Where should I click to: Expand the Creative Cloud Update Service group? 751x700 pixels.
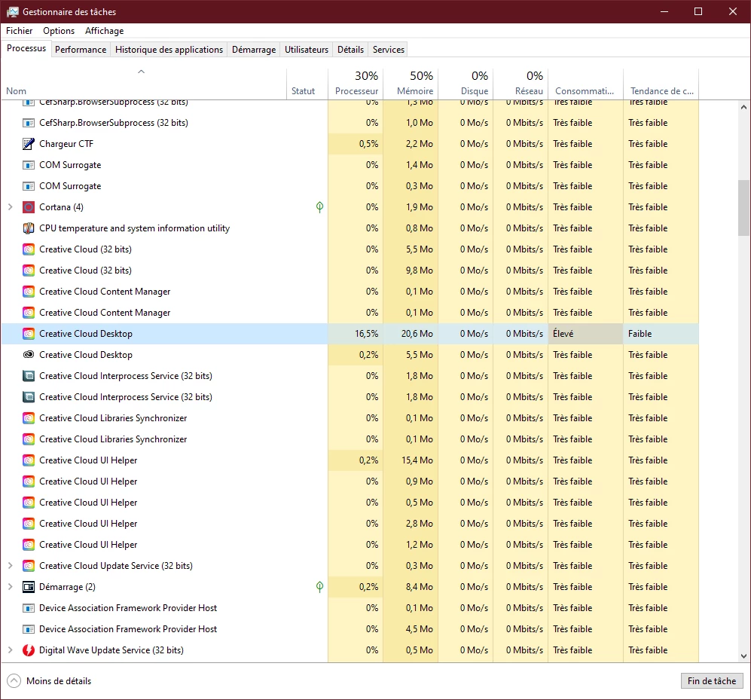(x=10, y=566)
